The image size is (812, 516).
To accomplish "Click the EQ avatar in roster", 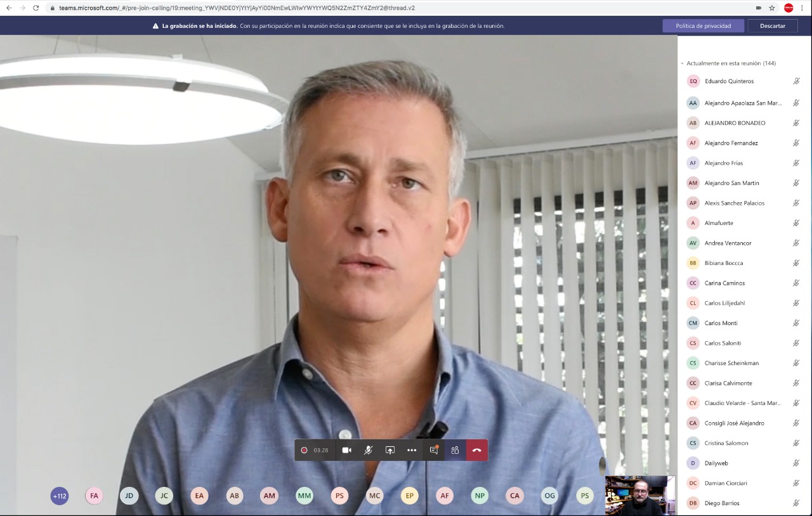I will coord(693,81).
